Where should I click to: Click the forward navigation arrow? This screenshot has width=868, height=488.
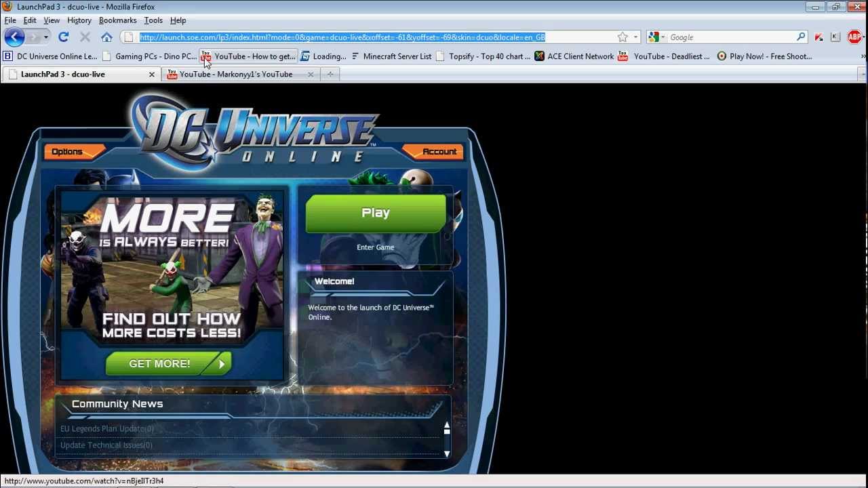[33, 37]
